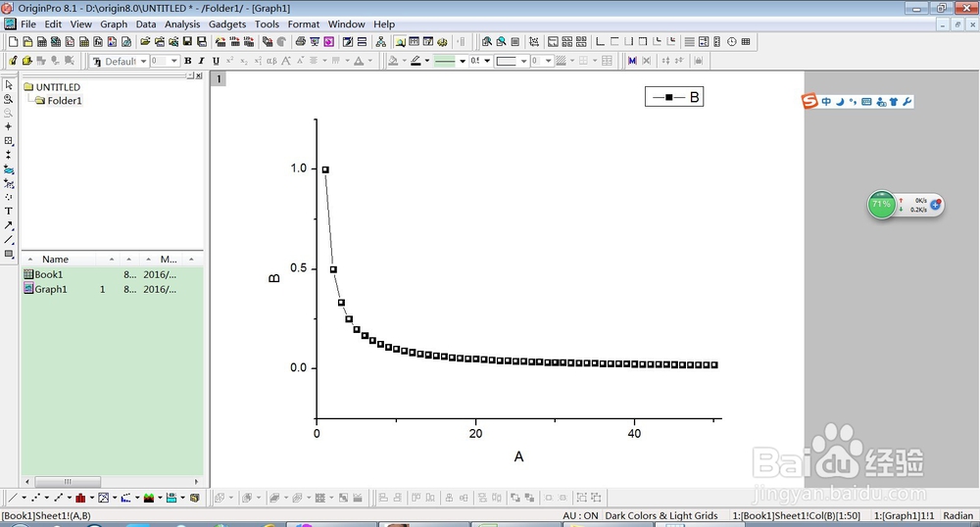
Task: Click the Add time stamp clock icon
Action: click(731, 42)
